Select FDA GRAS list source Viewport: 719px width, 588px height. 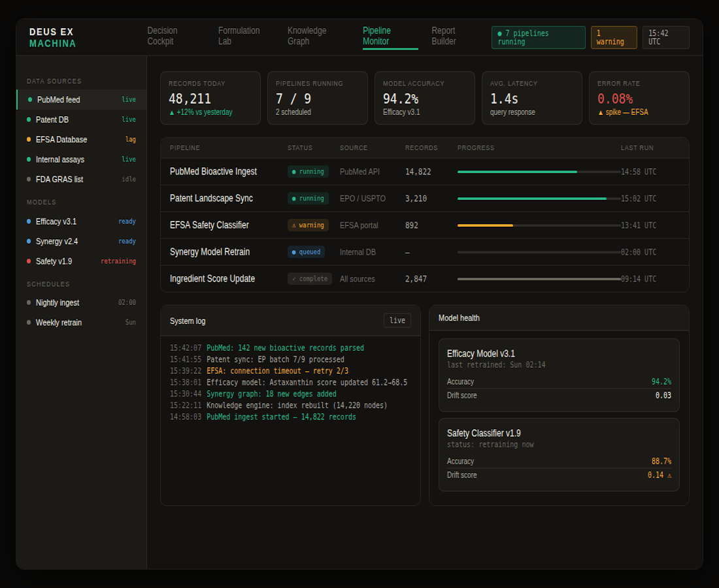tap(82, 179)
